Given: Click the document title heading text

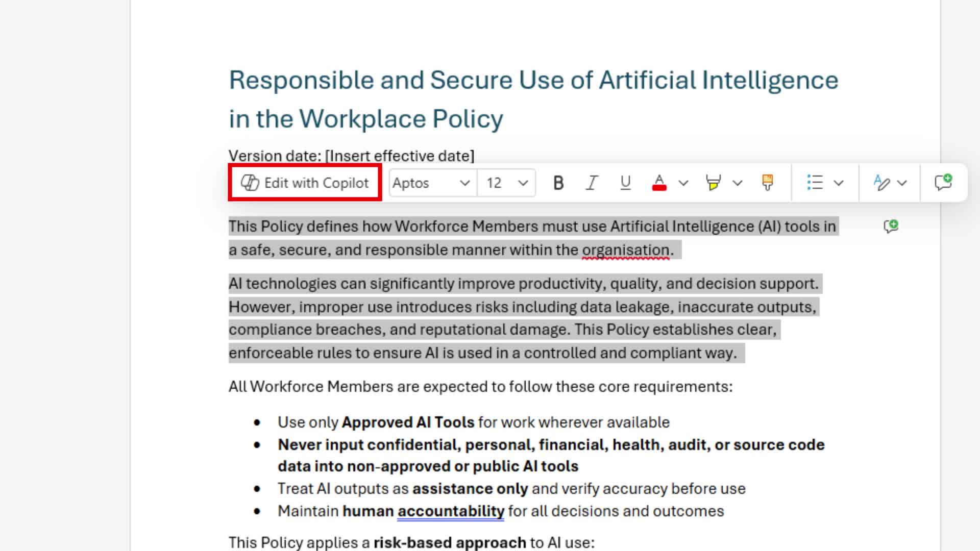Looking at the screenshot, I should click(x=533, y=99).
